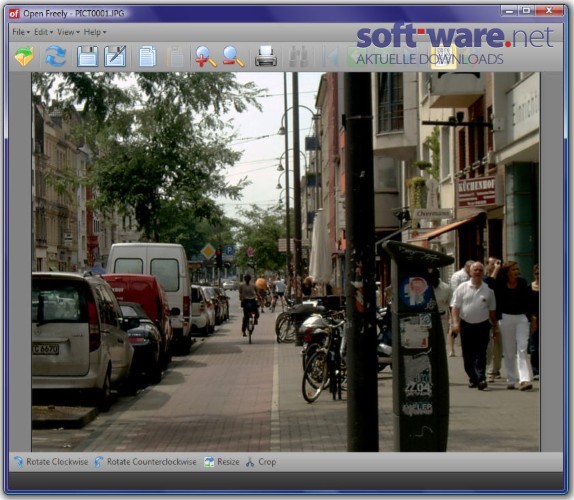Screen dimensions: 574x500
Task: Maximize the Open Freely window
Action: [526, 11]
